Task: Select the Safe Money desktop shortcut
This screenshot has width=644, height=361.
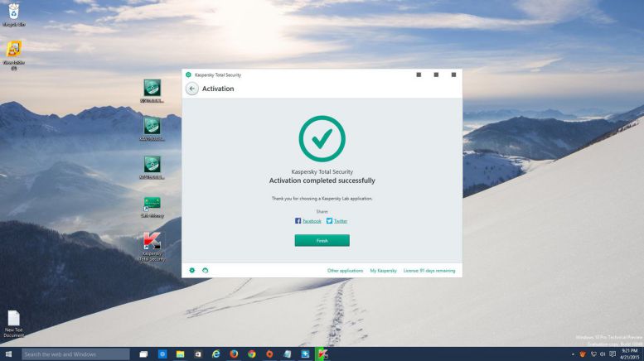Action: click(x=152, y=207)
